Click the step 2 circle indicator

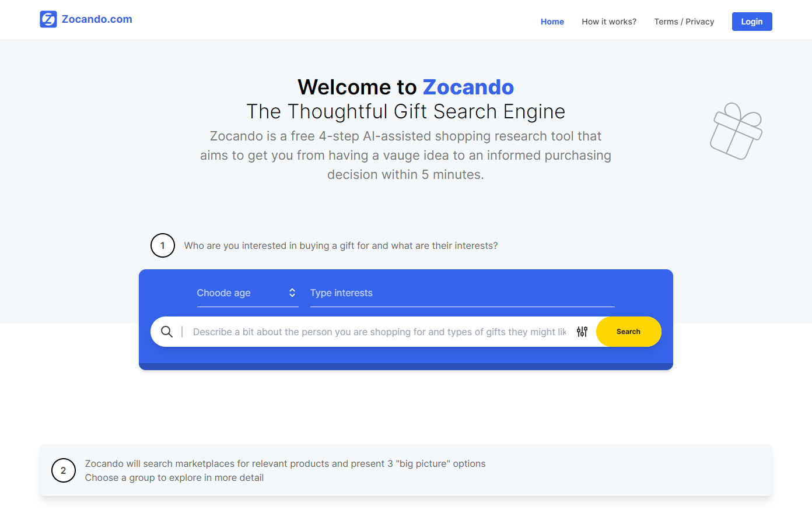pos(64,470)
